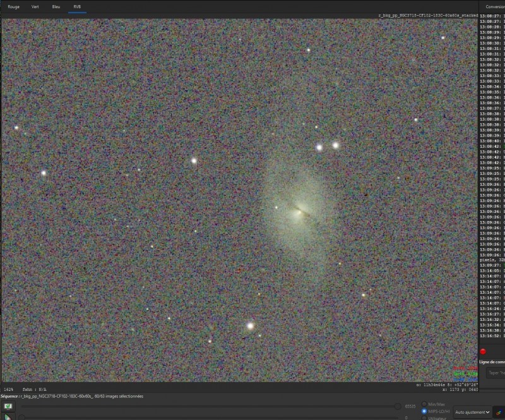Screen dimensions: 505x420
Task: Click the fwhm : N/A status text
Action: pos(35,390)
